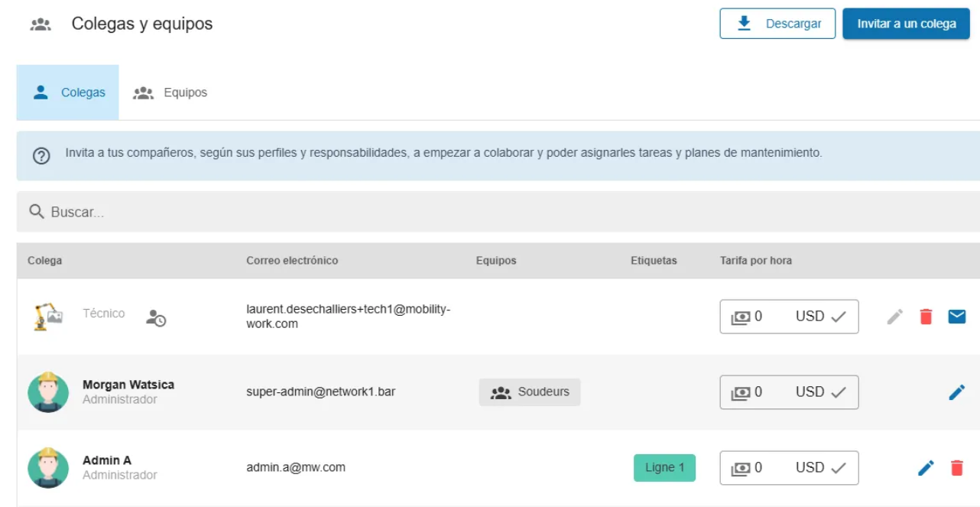This screenshot has height=507, width=980.
Task: Click USD currency in Admin A's row
Action: 810,468
